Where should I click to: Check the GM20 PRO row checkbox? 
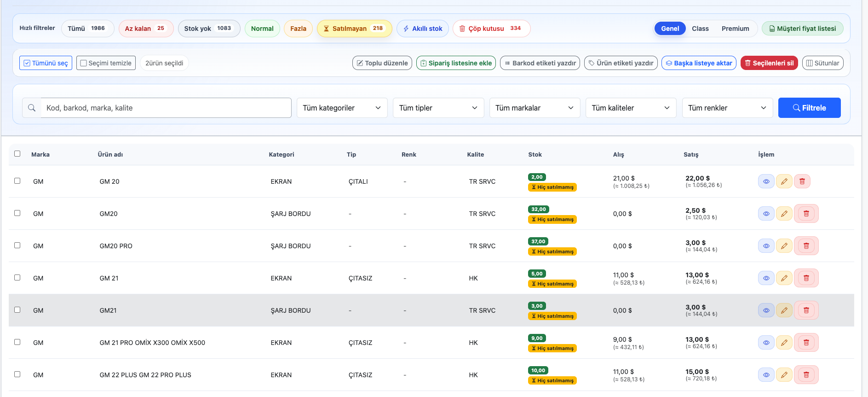17,245
